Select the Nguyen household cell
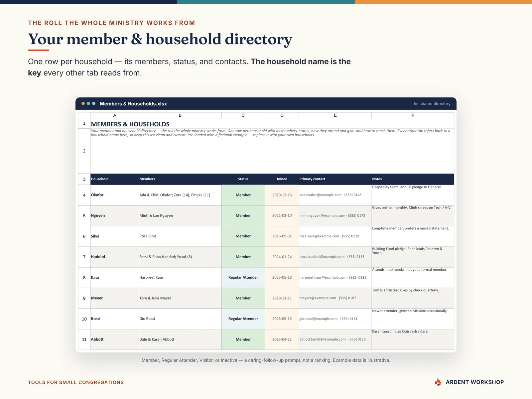Image resolution: width=532 pixels, height=399 pixels. coord(115,215)
